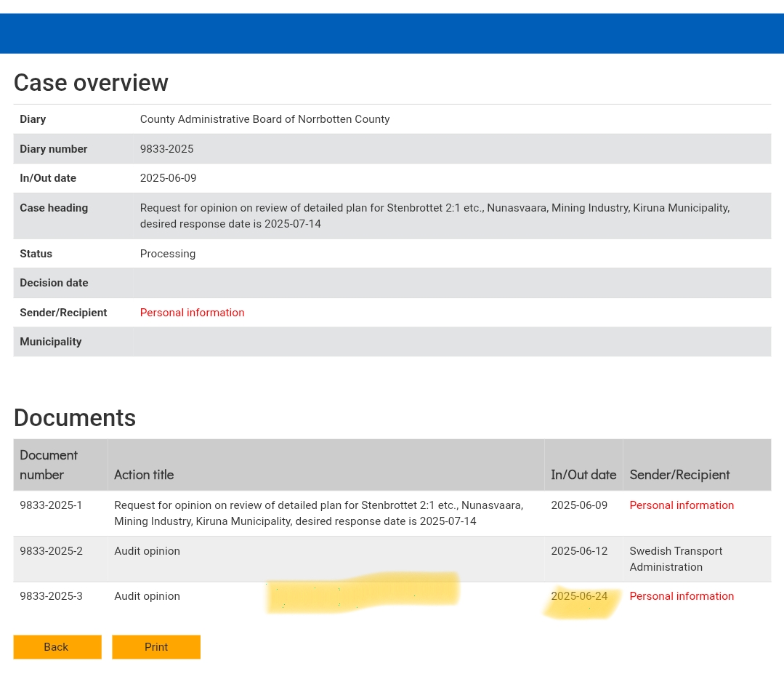The height and width of the screenshot is (682, 784).
Task: Open Personal information link for document 9833-2025-3
Action: [681, 596]
